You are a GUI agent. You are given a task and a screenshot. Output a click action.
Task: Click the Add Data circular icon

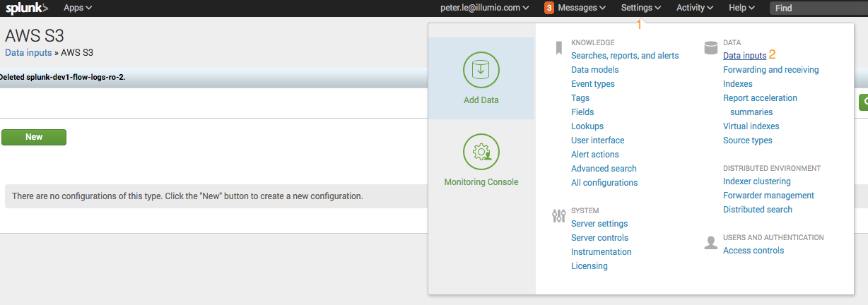pos(481,70)
